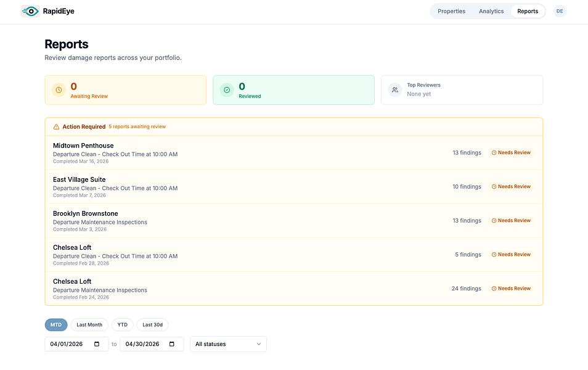The height and width of the screenshot is (370, 588).
Task: Click 'Completed Mar 7, 2026' text
Action: (x=79, y=195)
